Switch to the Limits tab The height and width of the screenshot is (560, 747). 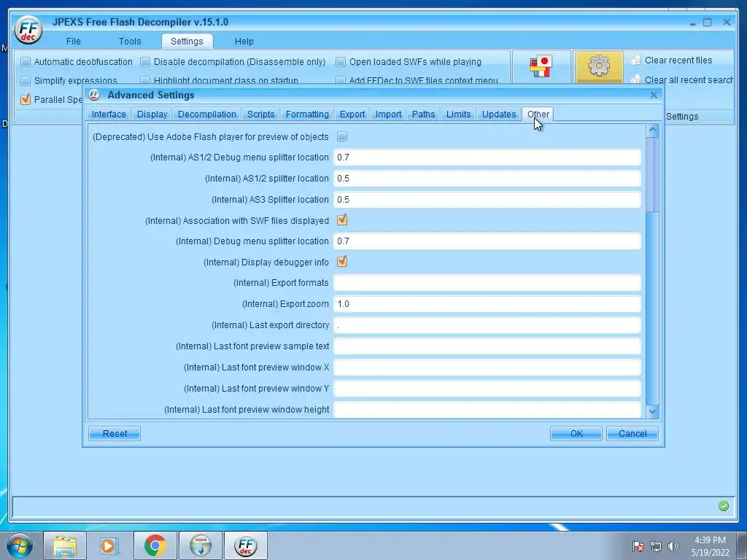pos(458,114)
